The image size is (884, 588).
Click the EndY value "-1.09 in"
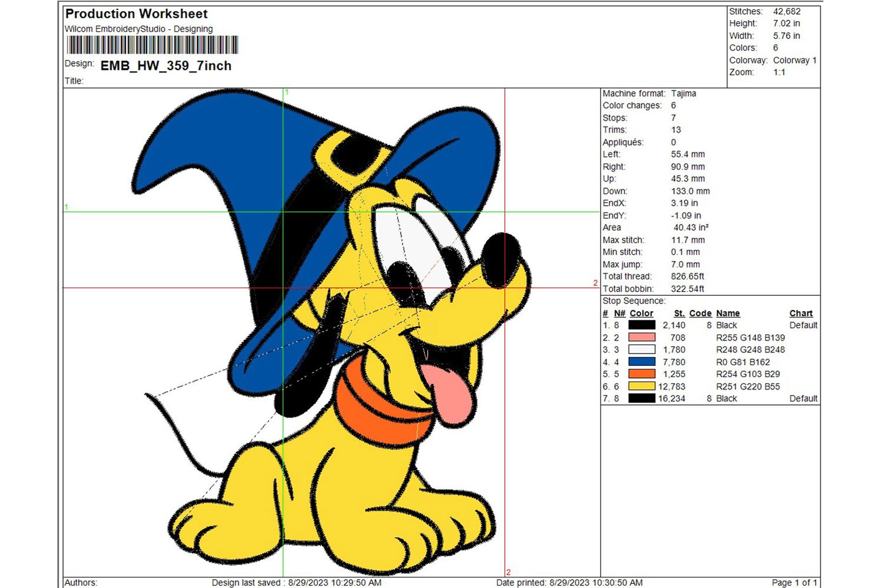pyautogui.click(x=686, y=216)
